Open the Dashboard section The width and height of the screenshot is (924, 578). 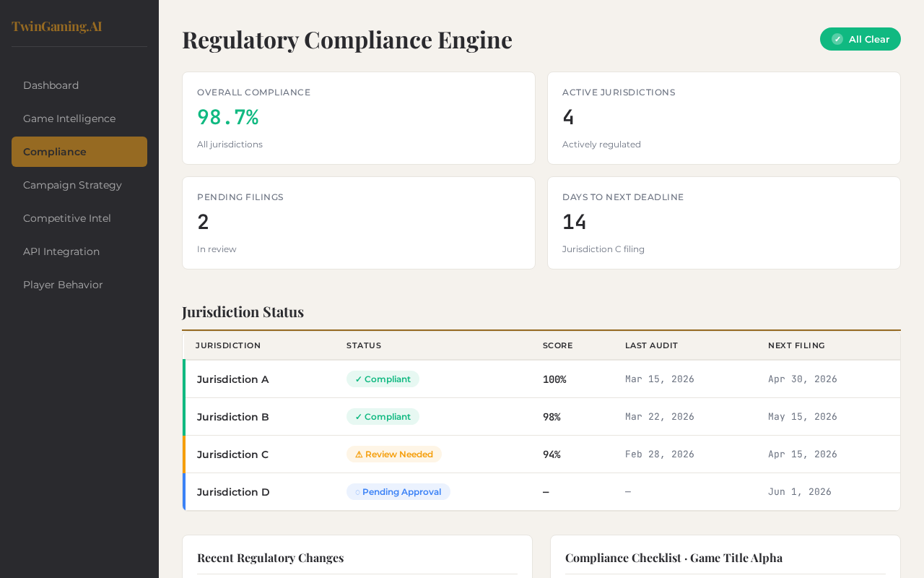51,85
